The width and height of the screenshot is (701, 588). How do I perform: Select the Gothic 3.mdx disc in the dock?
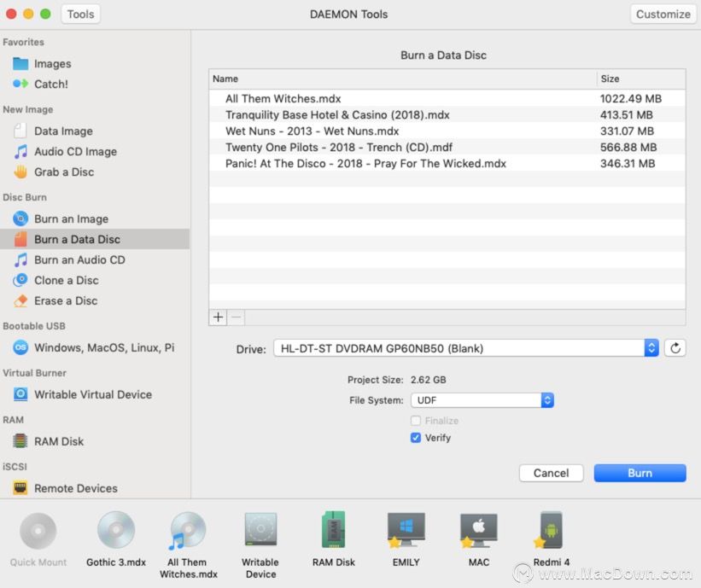click(116, 530)
